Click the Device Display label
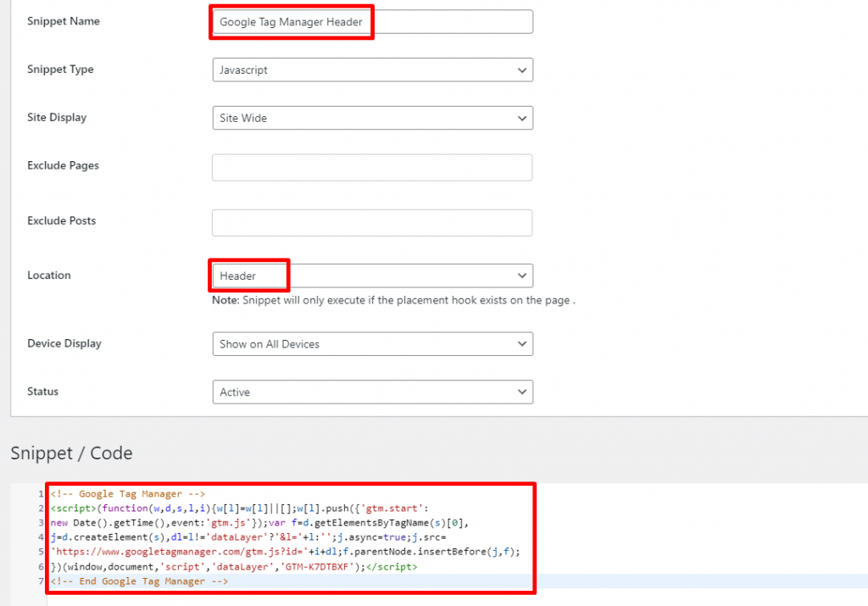Image resolution: width=868 pixels, height=606 pixels. click(64, 343)
